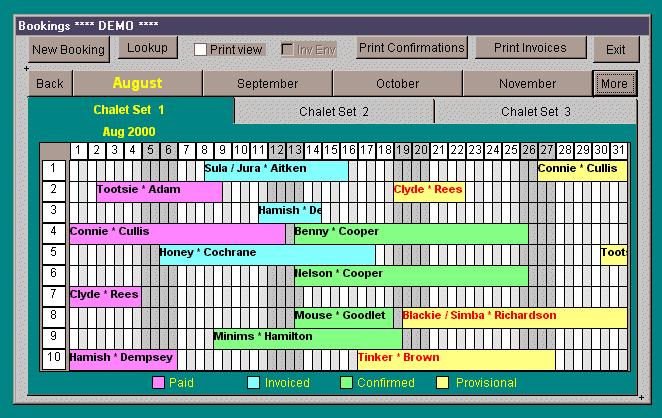This screenshot has width=662, height=418.
Task: Show More months
Action: tap(613, 84)
